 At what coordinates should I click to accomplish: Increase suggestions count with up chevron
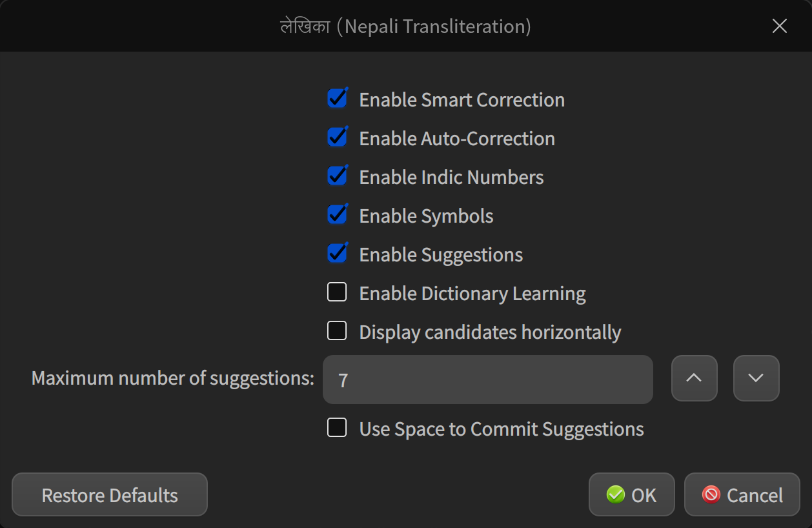694,378
